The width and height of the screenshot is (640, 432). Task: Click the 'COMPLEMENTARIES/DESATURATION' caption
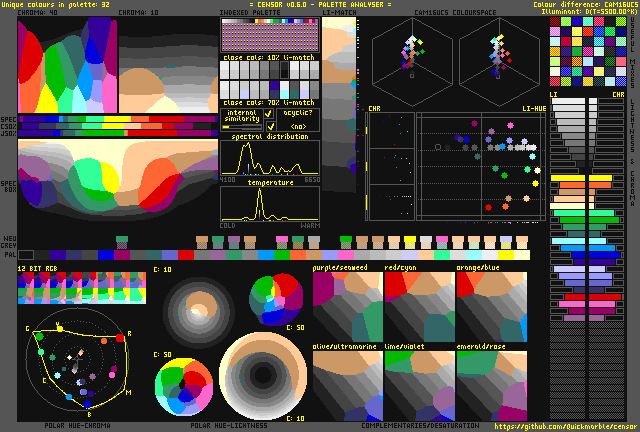pos(420,425)
